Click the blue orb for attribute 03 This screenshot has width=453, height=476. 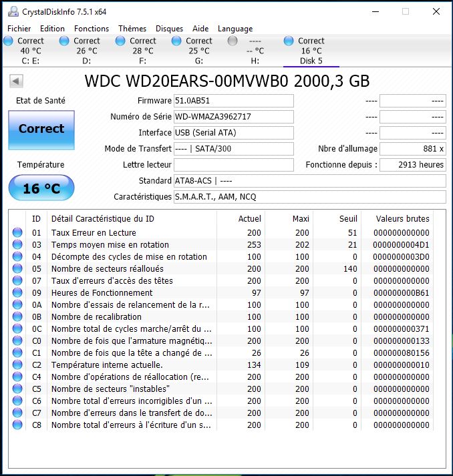(x=17, y=245)
